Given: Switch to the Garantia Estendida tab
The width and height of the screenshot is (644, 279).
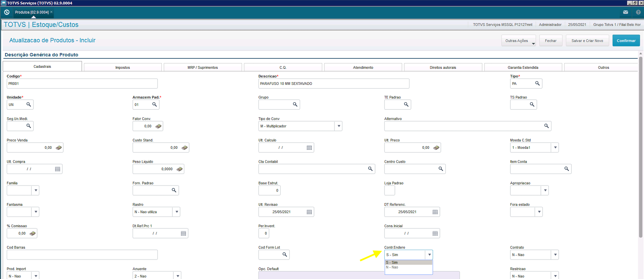Looking at the screenshot, I should point(523,67).
